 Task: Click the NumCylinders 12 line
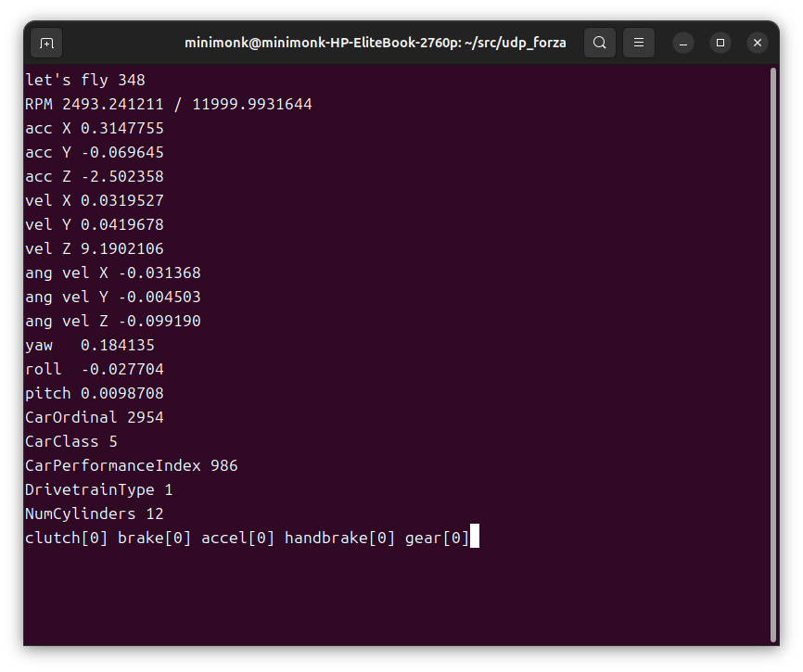[95, 514]
